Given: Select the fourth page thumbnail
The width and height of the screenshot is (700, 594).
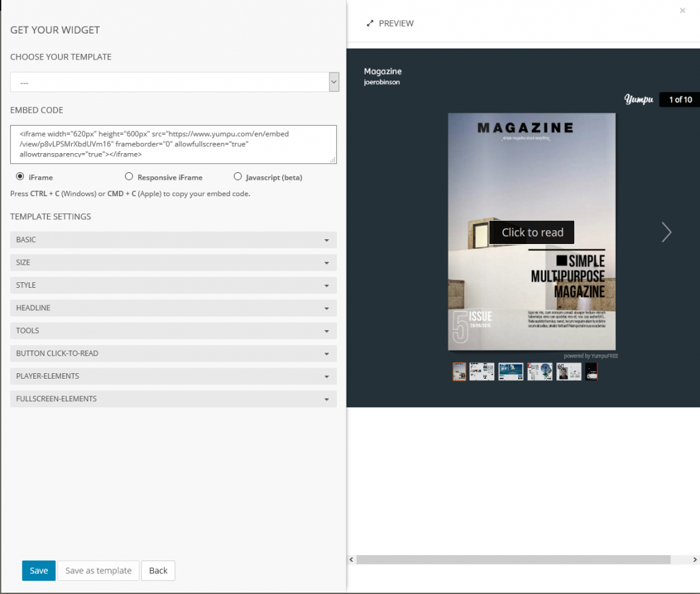Looking at the screenshot, I should click(x=540, y=371).
